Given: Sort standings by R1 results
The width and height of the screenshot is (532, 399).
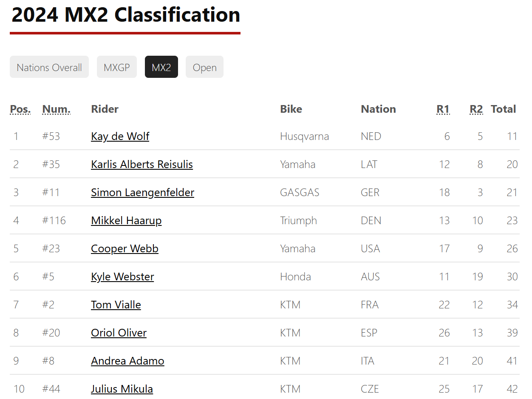Looking at the screenshot, I should 443,109.
